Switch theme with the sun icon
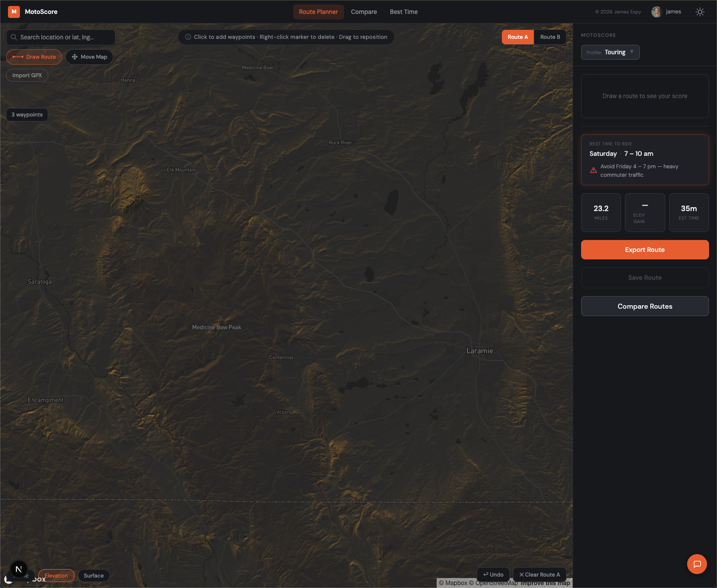717x588 pixels. [x=700, y=11]
